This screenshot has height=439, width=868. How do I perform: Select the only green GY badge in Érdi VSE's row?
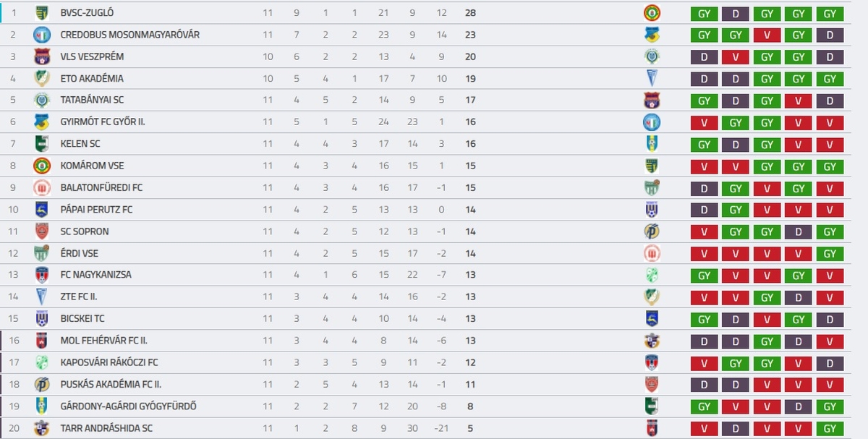point(830,253)
